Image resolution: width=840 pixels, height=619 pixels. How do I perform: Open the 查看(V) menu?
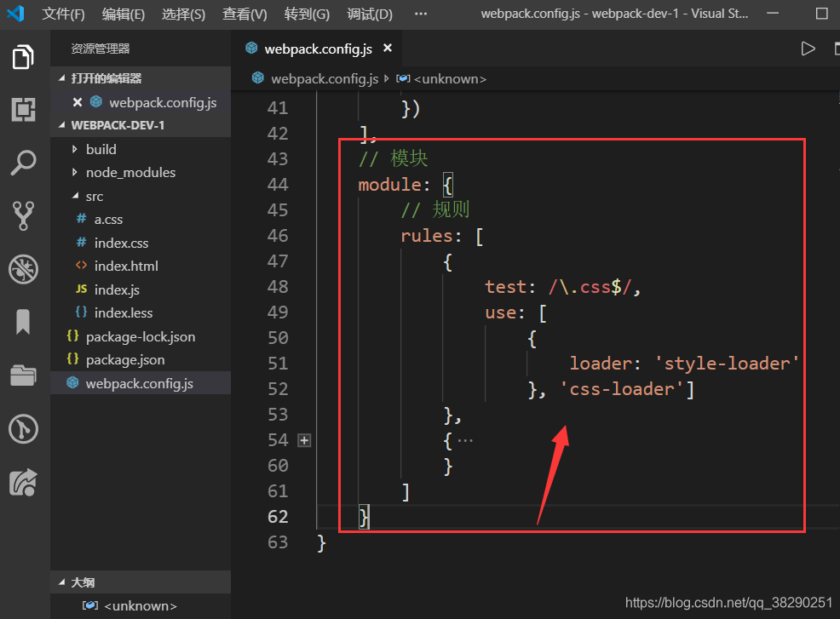[245, 14]
